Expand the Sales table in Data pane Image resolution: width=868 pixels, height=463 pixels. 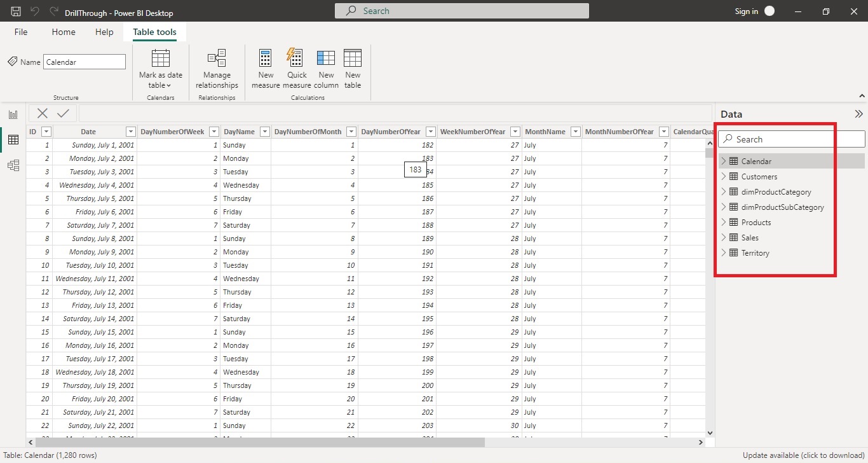[723, 237]
